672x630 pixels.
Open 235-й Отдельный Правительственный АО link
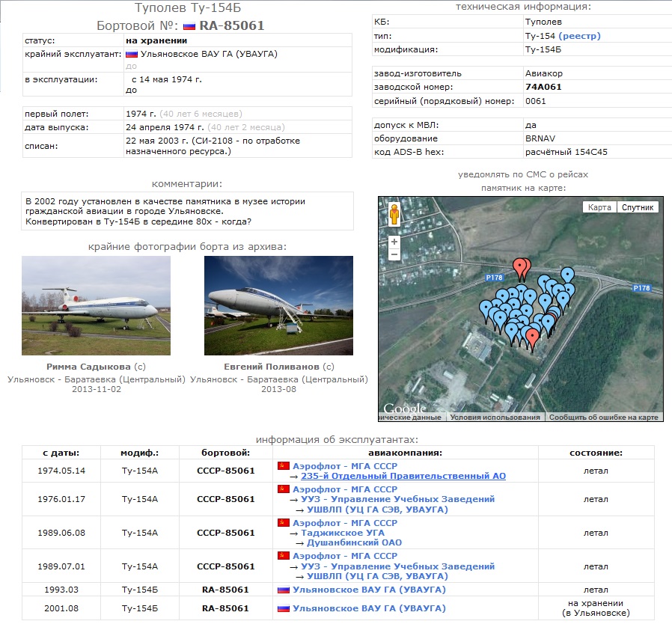(403, 476)
